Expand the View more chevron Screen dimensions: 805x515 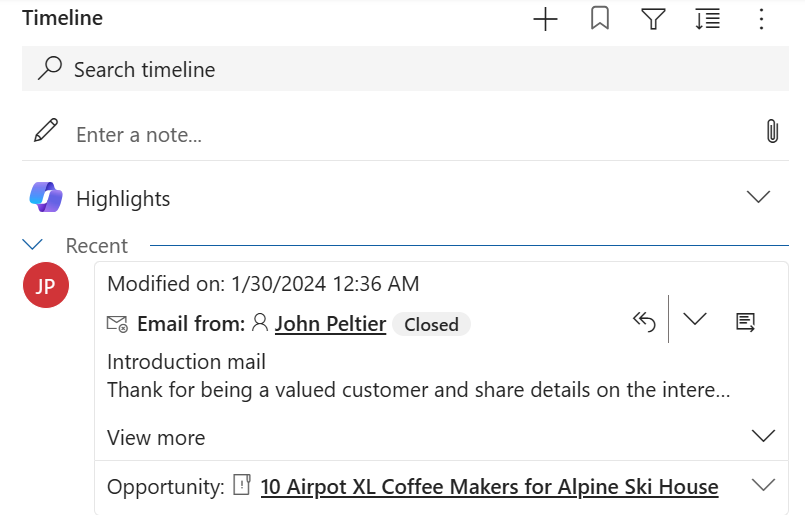[x=763, y=436]
